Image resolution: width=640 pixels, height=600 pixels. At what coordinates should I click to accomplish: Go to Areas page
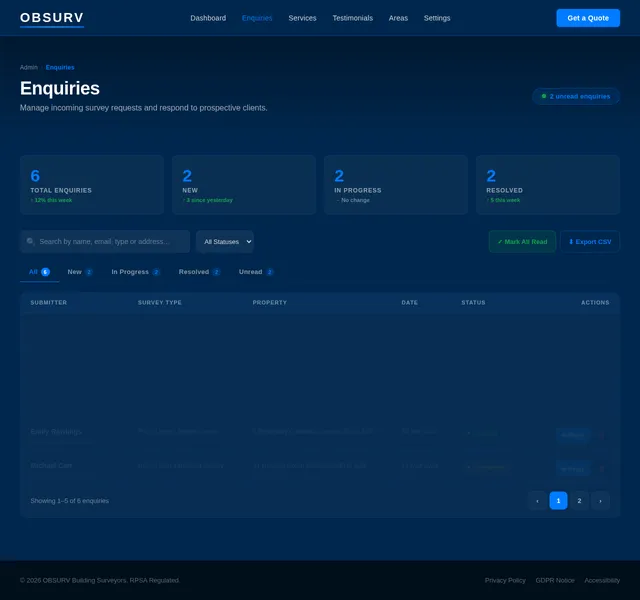click(398, 18)
